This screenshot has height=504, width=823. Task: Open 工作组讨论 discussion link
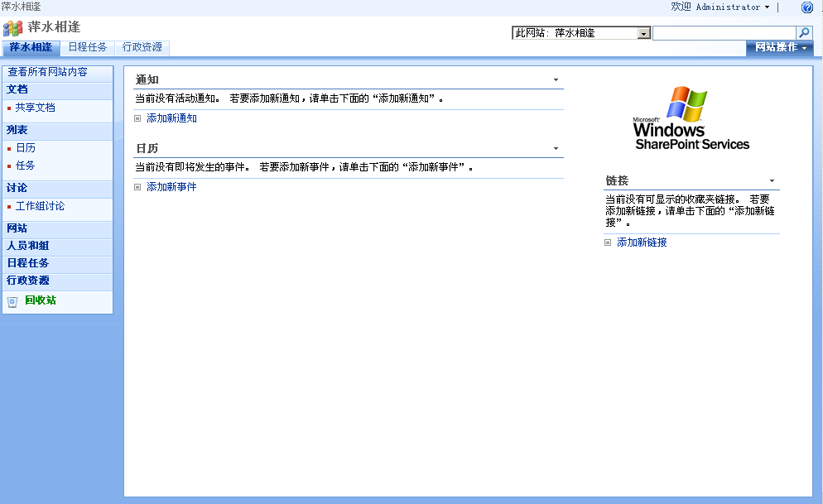40,206
